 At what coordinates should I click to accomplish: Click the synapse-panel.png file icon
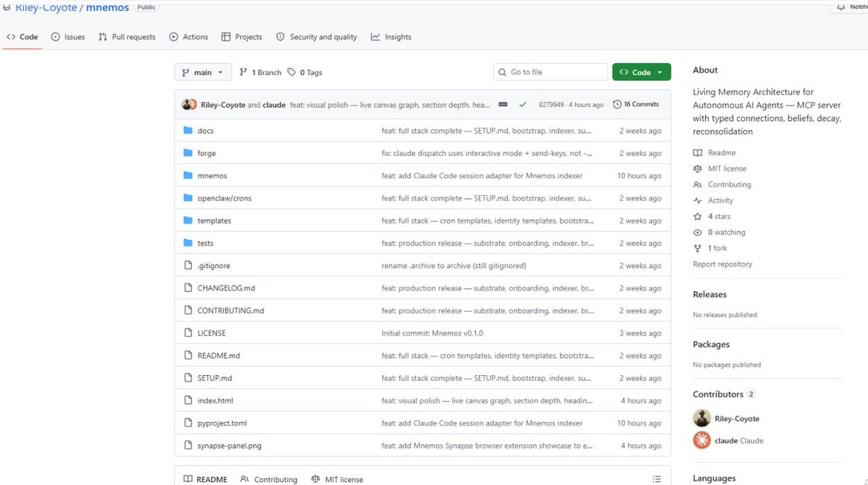coord(188,445)
